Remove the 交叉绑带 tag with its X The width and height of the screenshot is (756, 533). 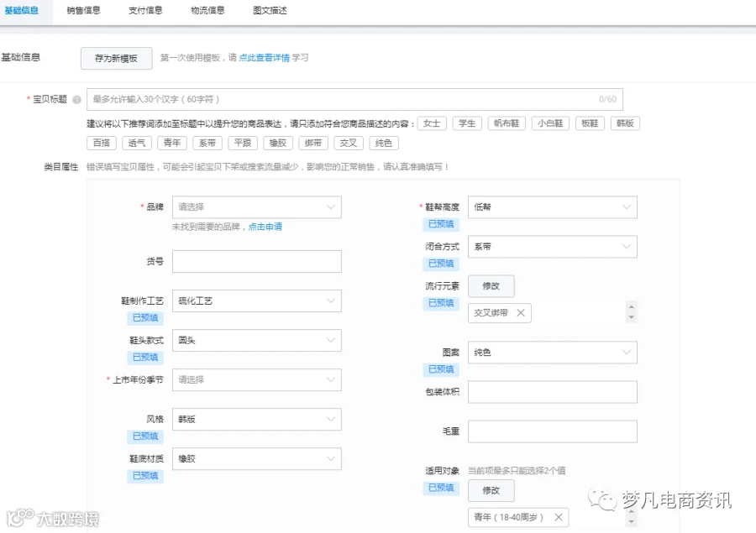(521, 313)
